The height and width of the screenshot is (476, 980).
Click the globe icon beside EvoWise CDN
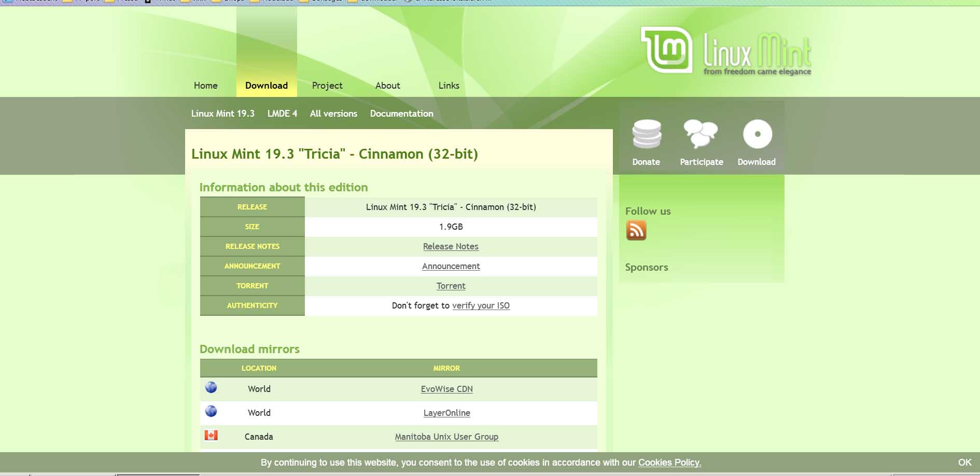coord(211,387)
